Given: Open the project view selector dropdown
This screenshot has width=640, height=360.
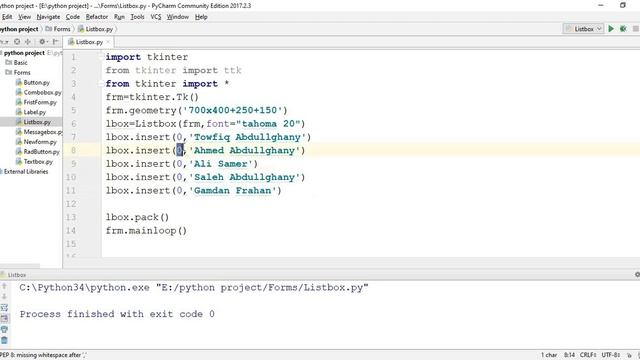Looking at the screenshot, I should pyautogui.click(x=4, y=42).
